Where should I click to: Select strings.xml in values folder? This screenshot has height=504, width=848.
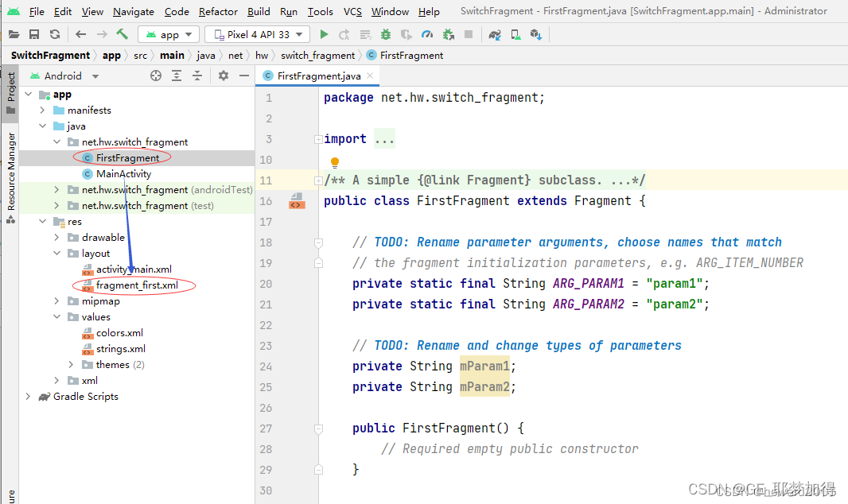pos(121,349)
